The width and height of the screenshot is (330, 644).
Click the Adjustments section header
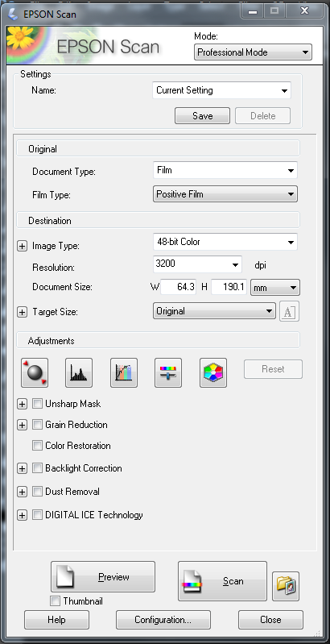pyautogui.click(x=158, y=340)
